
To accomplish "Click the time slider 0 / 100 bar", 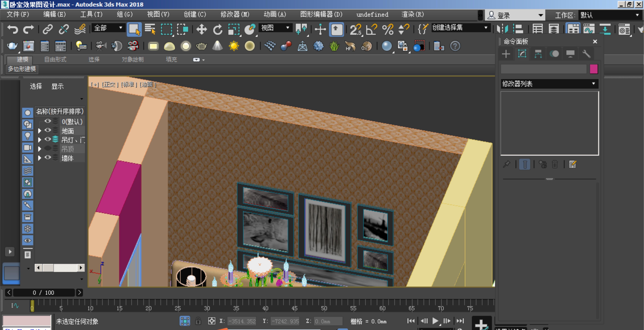I will (44, 292).
